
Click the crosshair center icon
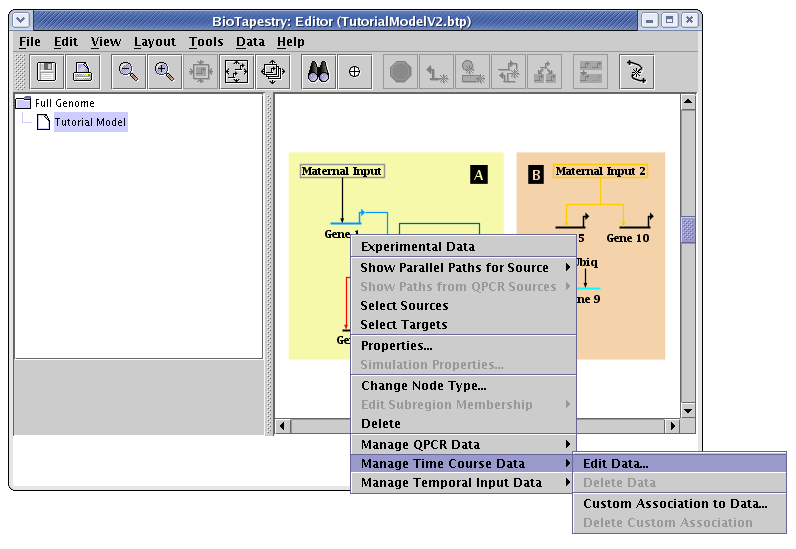(354, 71)
